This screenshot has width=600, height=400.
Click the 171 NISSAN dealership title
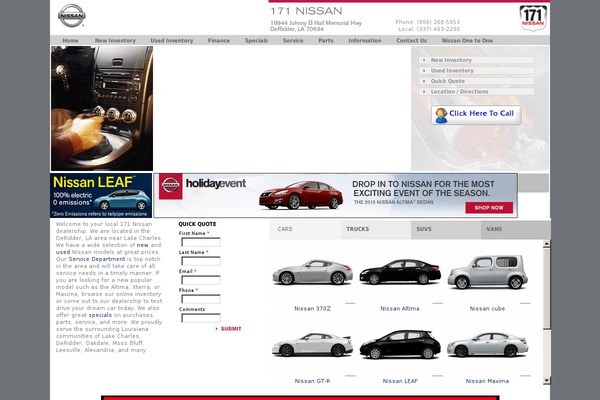coord(306,11)
